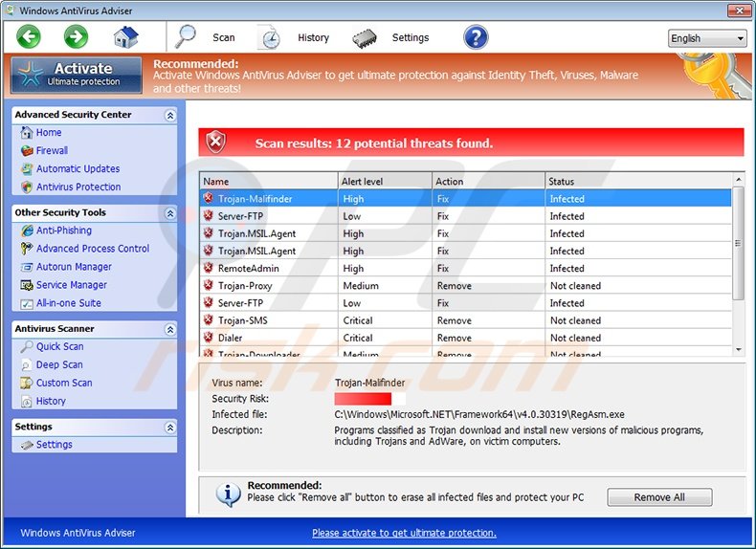Open the History toolbar item

313,37
